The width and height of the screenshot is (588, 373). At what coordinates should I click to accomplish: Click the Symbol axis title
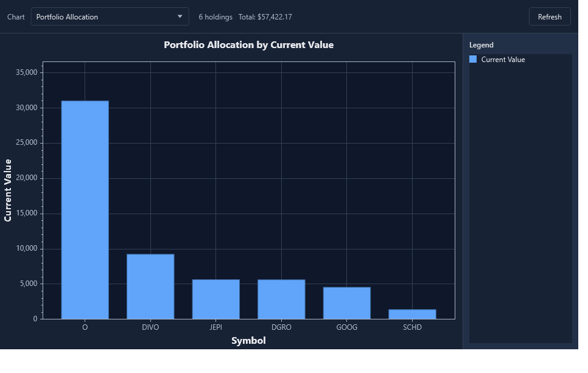[248, 340]
